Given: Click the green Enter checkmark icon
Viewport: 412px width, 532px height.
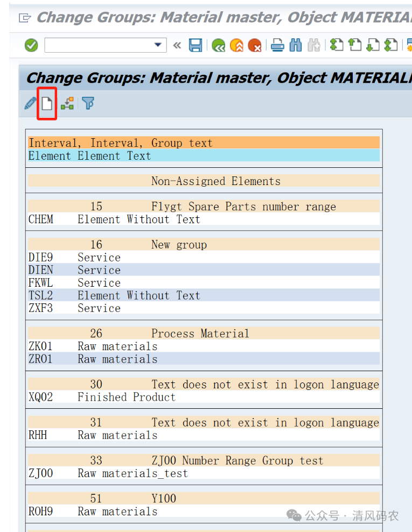Looking at the screenshot, I should coord(31,45).
